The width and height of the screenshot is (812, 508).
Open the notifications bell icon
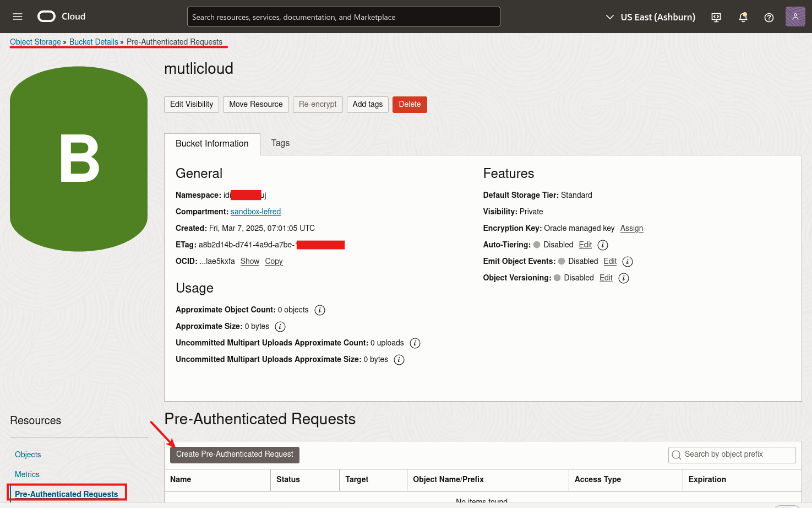[x=743, y=17]
